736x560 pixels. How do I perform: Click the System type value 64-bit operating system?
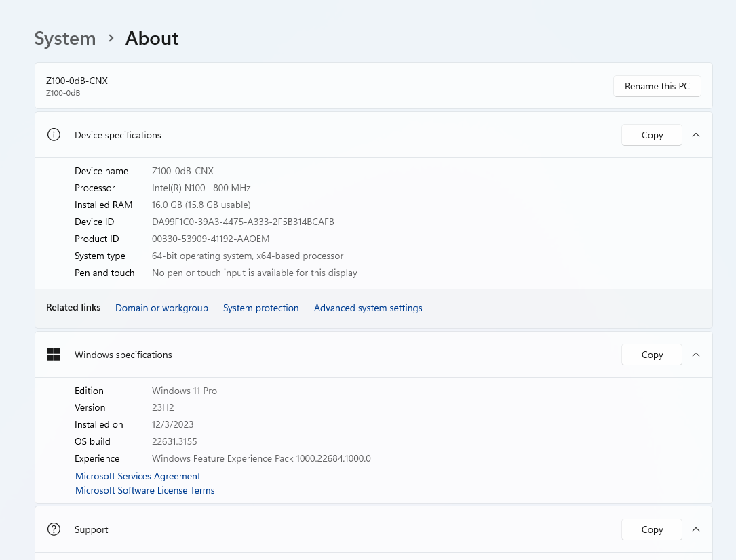point(248,256)
